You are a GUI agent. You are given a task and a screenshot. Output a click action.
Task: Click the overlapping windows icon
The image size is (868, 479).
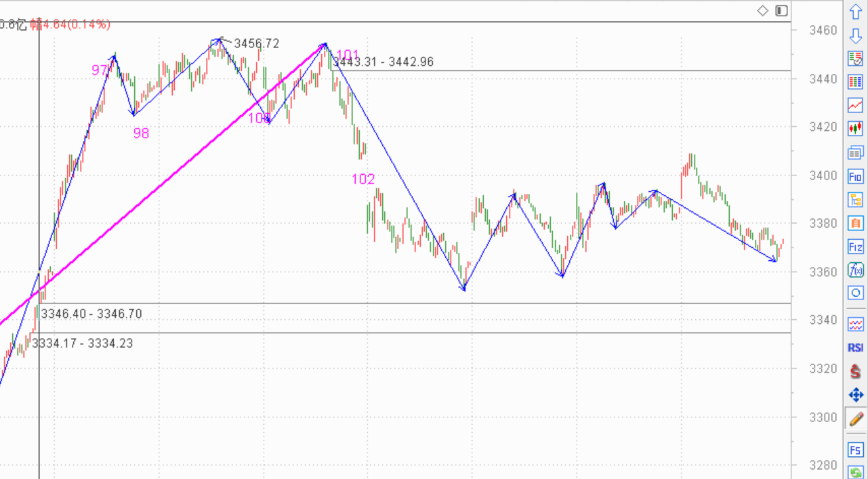[x=855, y=152]
